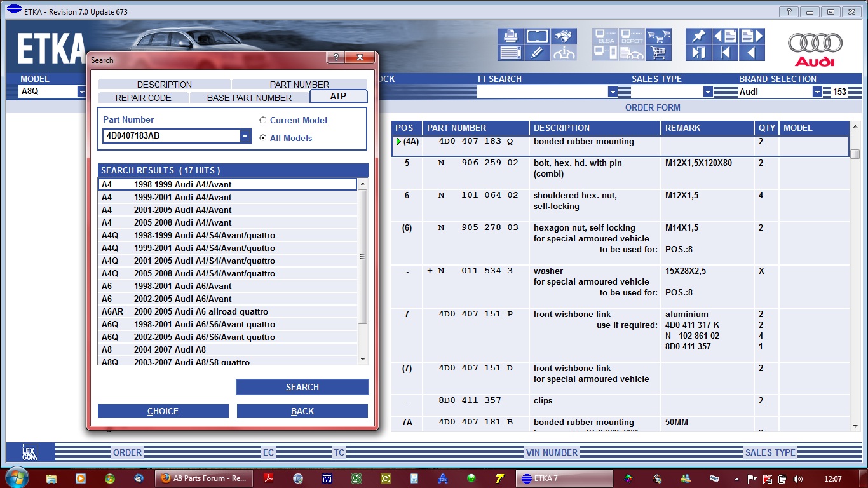Select the All Models radio button
The image size is (868, 488).
[x=263, y=138]
